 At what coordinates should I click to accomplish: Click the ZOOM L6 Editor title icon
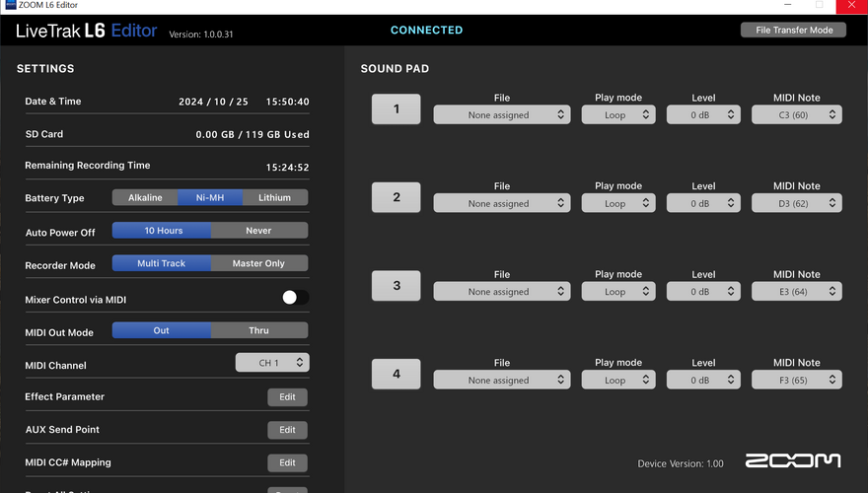pos(11,5)
